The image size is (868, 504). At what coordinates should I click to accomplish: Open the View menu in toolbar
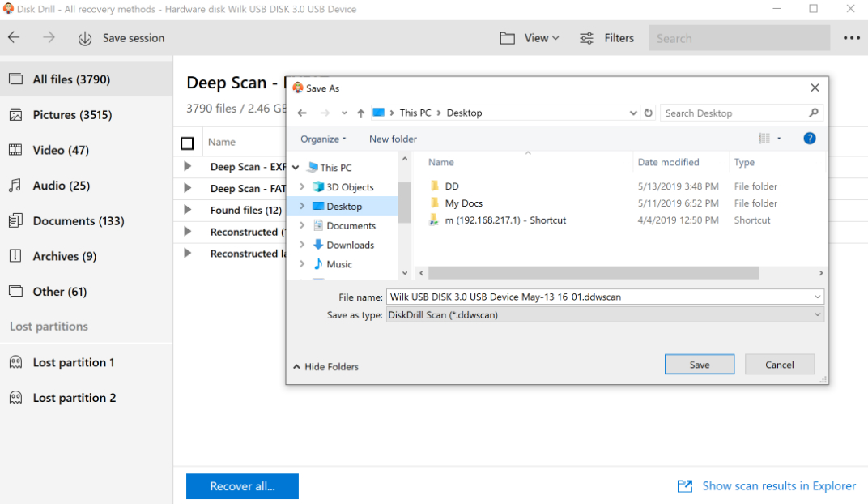coord(542,38)
